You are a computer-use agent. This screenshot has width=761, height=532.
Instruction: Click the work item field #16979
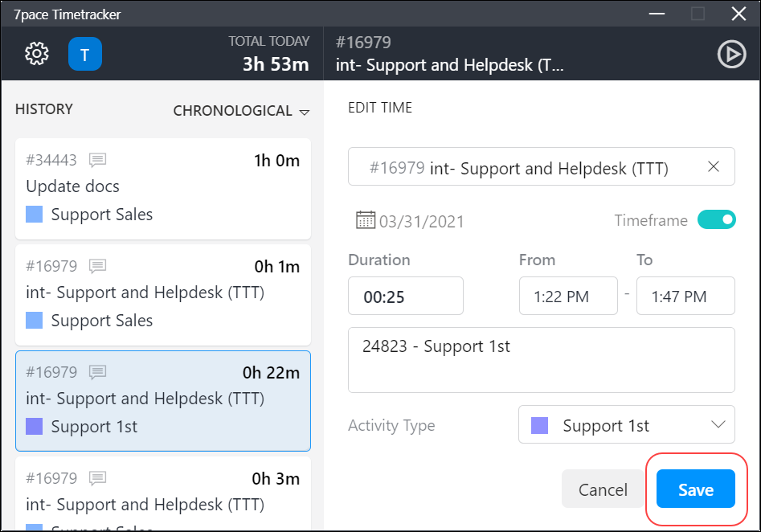[x=542, y=166]
